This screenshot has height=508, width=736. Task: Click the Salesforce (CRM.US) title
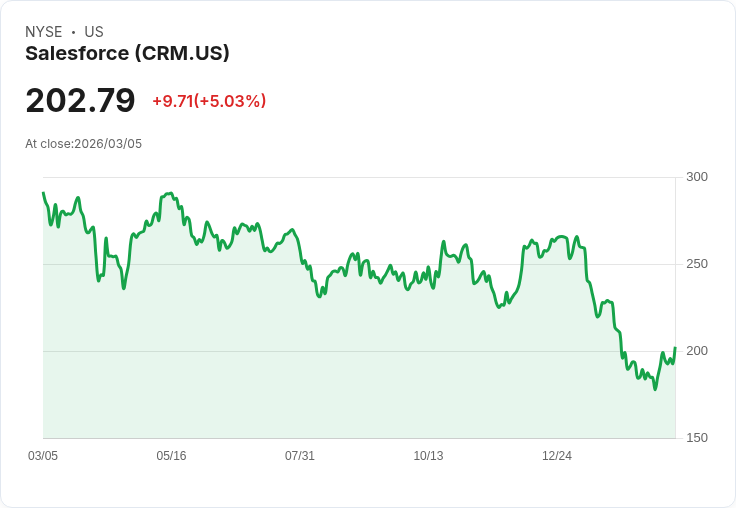127,53
